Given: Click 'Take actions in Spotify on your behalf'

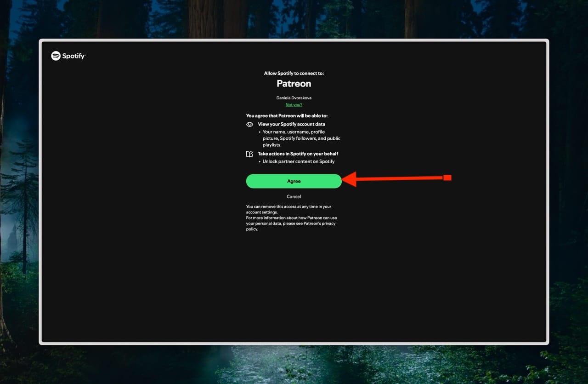Looking at the screenshot, I should pyautogui.click(x=298, y=154).
